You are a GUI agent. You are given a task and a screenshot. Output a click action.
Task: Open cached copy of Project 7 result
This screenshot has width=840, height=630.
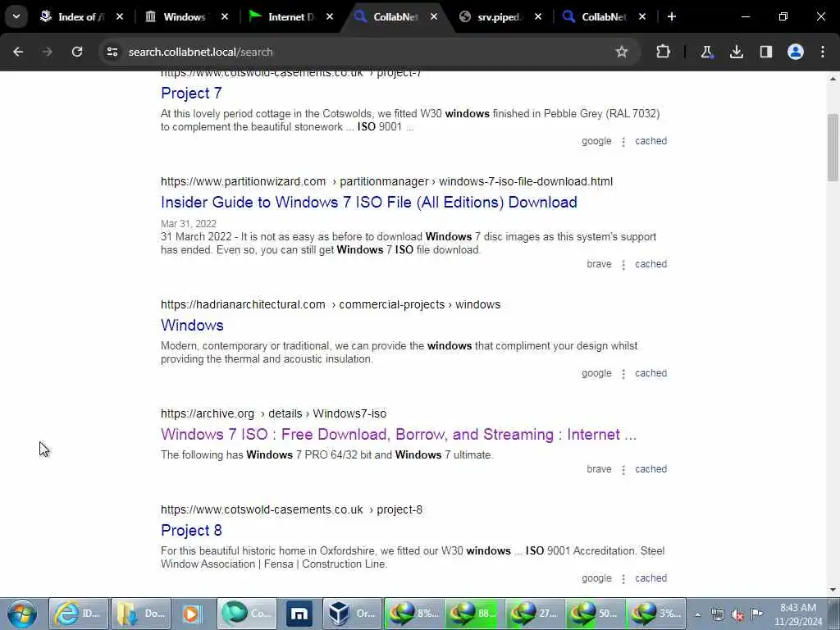(651, 141)
